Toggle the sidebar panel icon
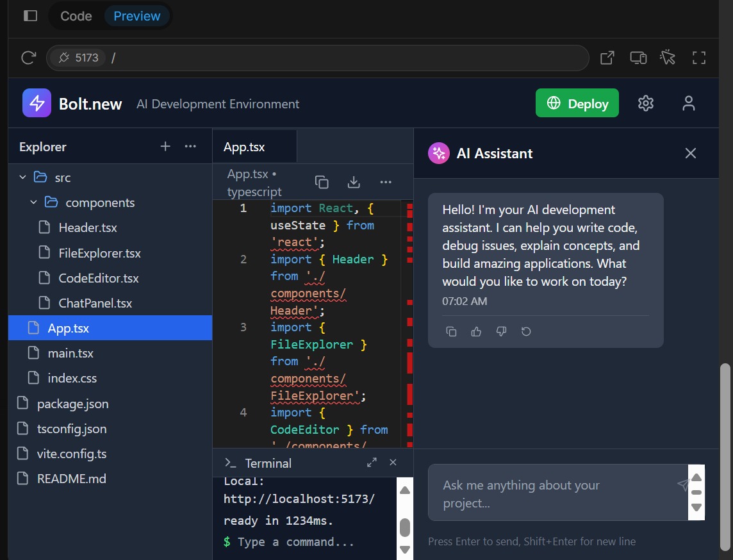This screenshot has width=733, height=560. pos(30,16)
